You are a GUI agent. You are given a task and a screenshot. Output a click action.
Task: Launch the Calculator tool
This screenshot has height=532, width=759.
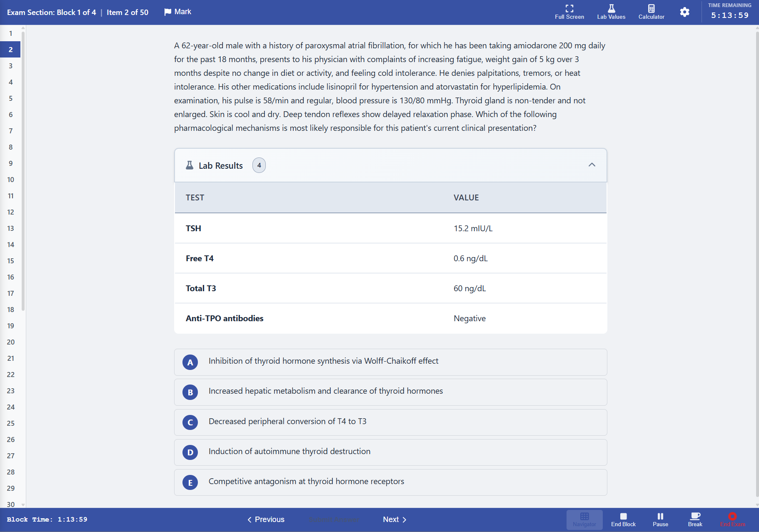point(651,9)
